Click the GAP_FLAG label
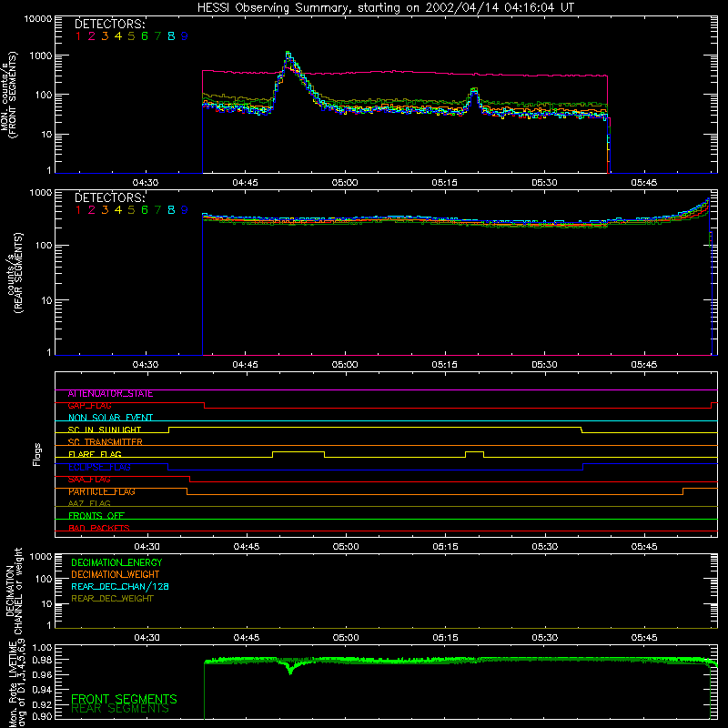This screenshot has height=728, width=728. [89, 406]
